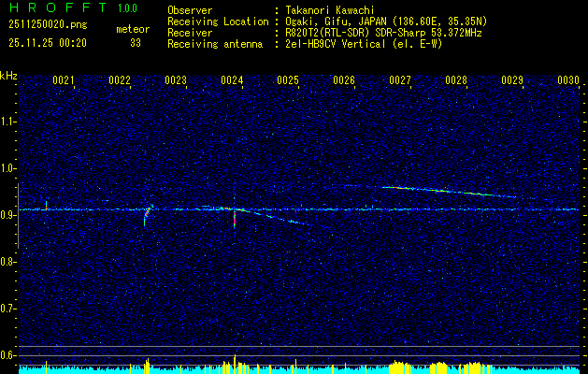Click the 0026 time axis marker
The image size is (588, 374).
click(344, 80)
